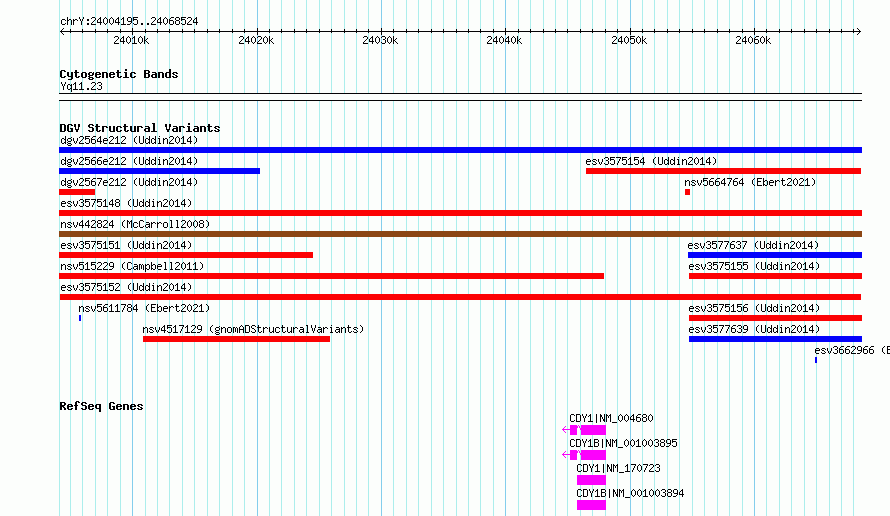Open nsv5611784 (Ebert2021) label
Image resolution: width=890 pixels, height=516 pixels.
pyautogui.click(x=144, y=308)
